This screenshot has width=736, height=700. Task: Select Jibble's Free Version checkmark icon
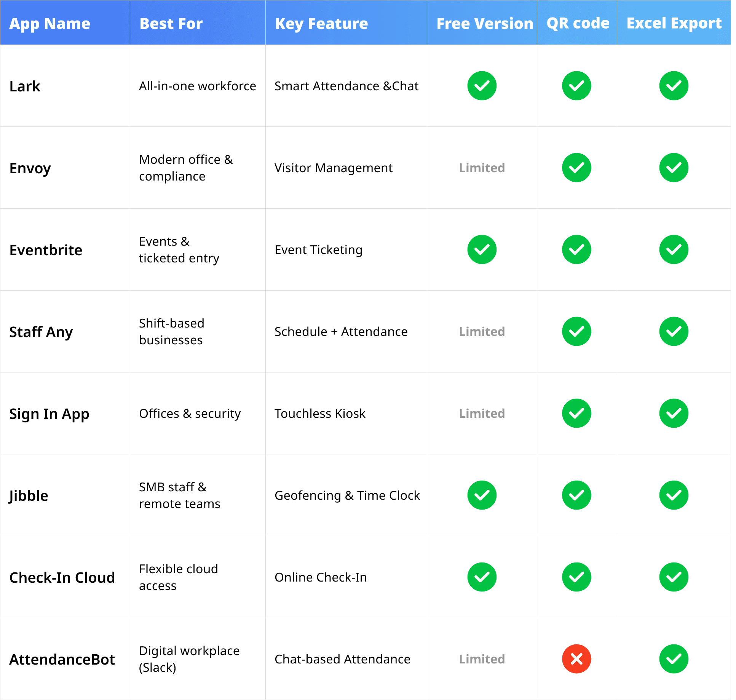[482, 495]
